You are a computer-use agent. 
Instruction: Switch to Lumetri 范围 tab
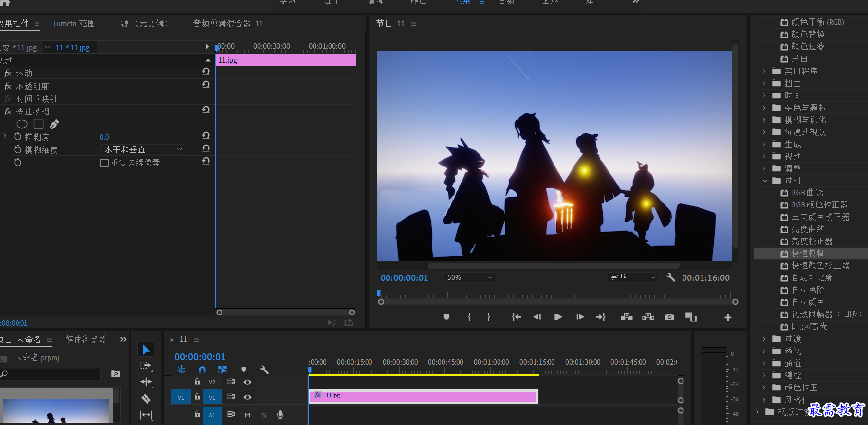[x=74, y=23]
